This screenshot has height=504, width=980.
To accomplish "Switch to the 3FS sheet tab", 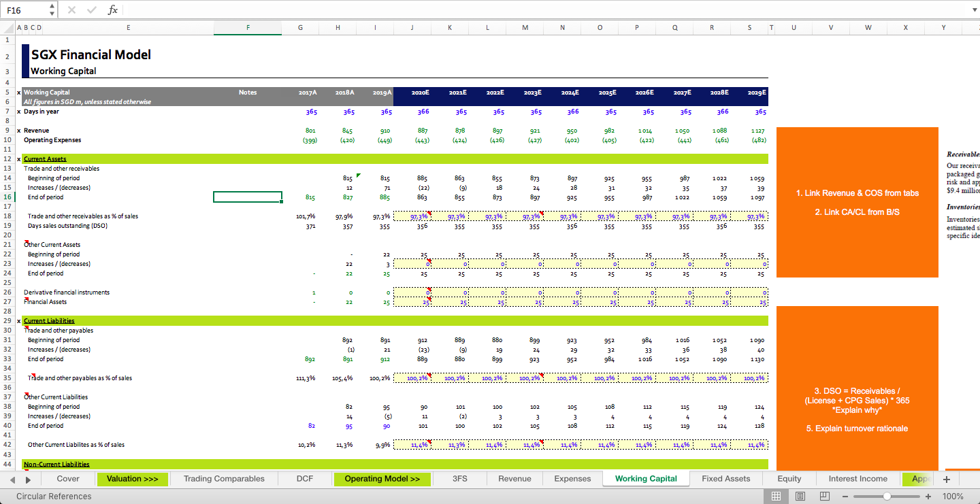I will pos(460,479).
